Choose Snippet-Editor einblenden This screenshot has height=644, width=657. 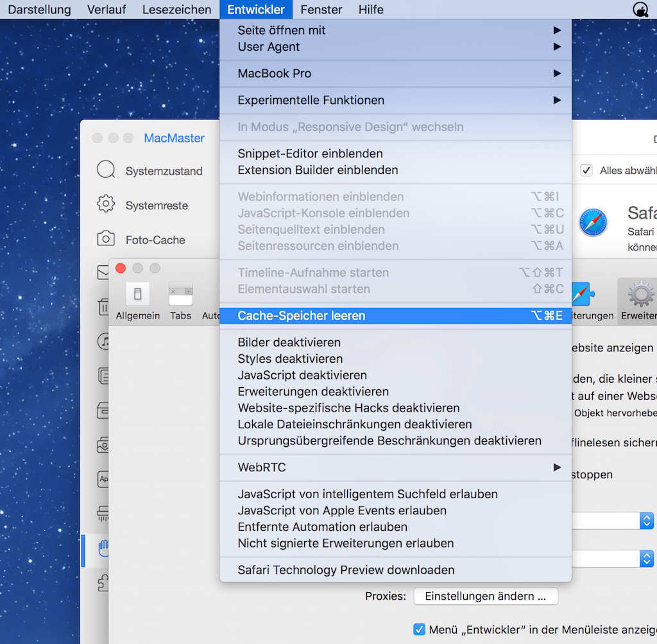click(395, 153)
